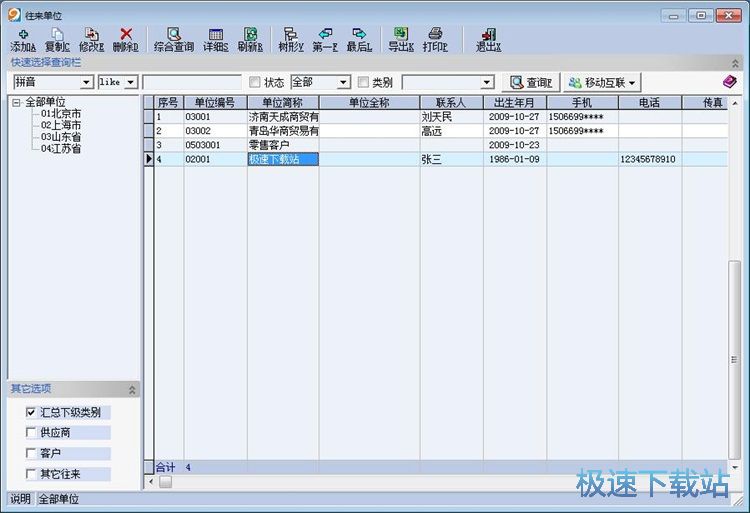Click the horizontal scrollbar left arrow
The height and width of the screenshot is (513, 750).
click(151, 482)
